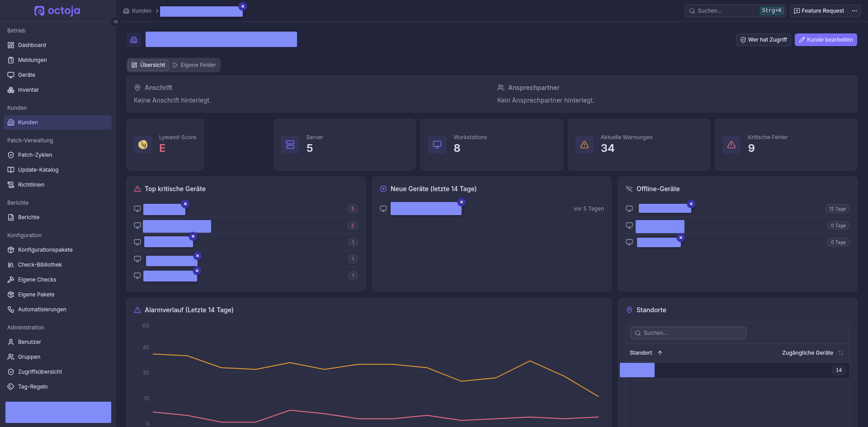868x427 pixels.
Task: Click the Wer hat Zugriff button
Action: point(763,40)
